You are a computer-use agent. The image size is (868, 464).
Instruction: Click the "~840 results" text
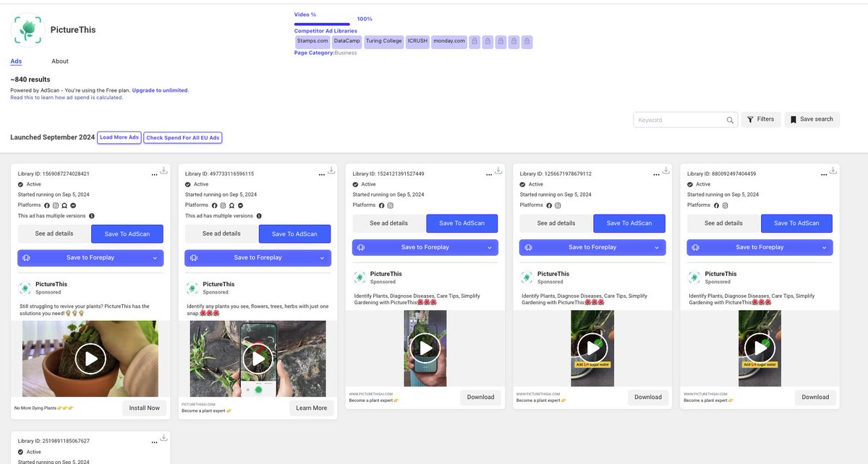click(x=30, y=80)
